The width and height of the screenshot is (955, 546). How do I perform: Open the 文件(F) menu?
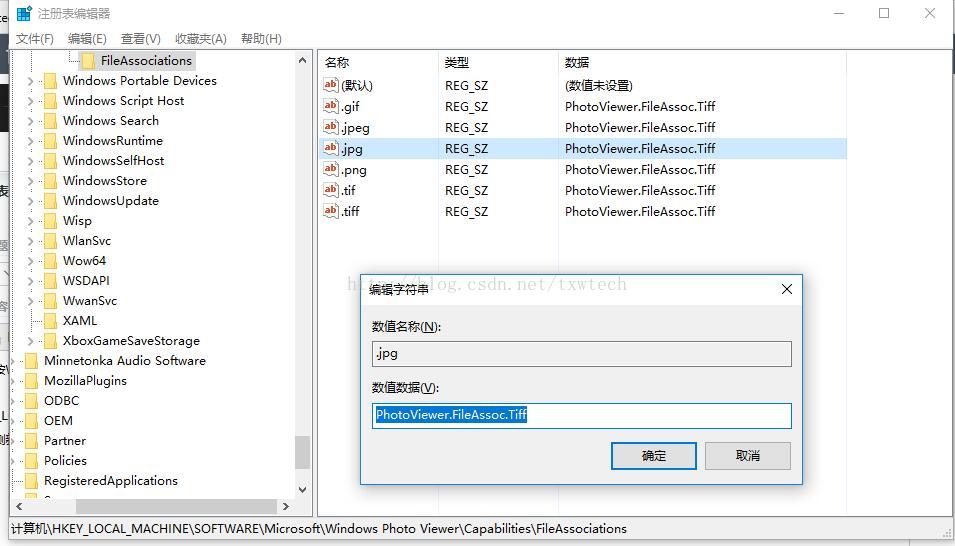pos(35,38)
